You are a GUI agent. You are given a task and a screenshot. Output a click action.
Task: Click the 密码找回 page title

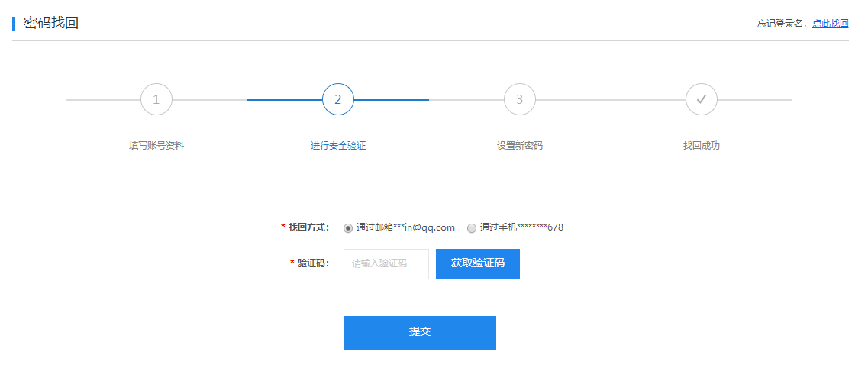tap(51, 23)
